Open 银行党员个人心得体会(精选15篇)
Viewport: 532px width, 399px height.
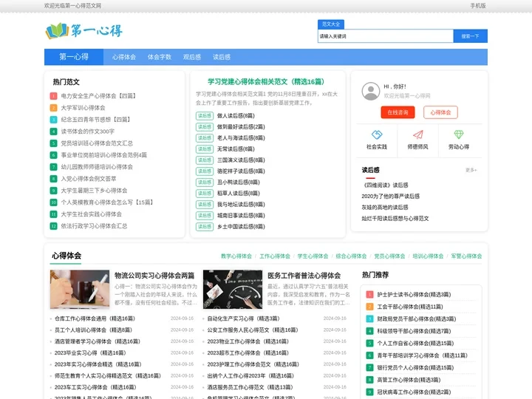tap(415, 368)
